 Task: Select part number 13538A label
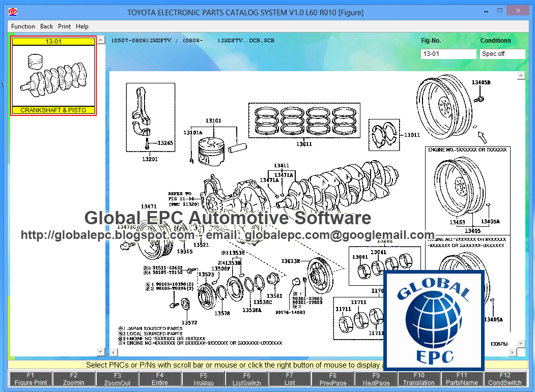click(252, 310)
